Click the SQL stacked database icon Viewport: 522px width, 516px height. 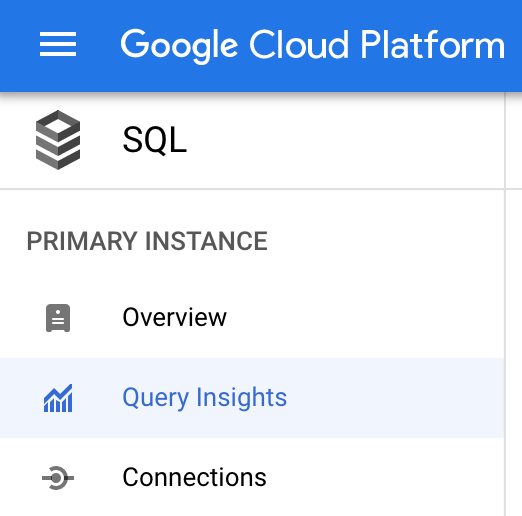(58, 140)
